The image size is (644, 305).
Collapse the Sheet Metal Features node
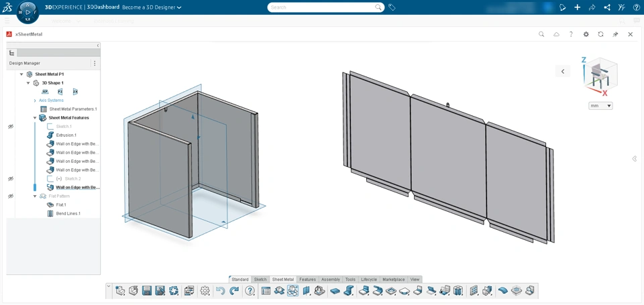(34, 118)
